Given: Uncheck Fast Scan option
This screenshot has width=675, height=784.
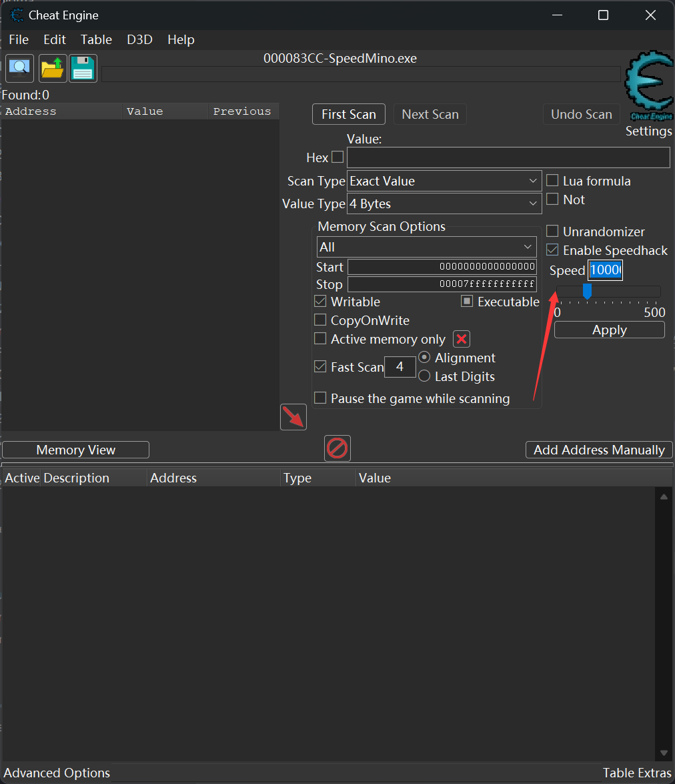Looking at the screenshot, I should click(321, 366).
